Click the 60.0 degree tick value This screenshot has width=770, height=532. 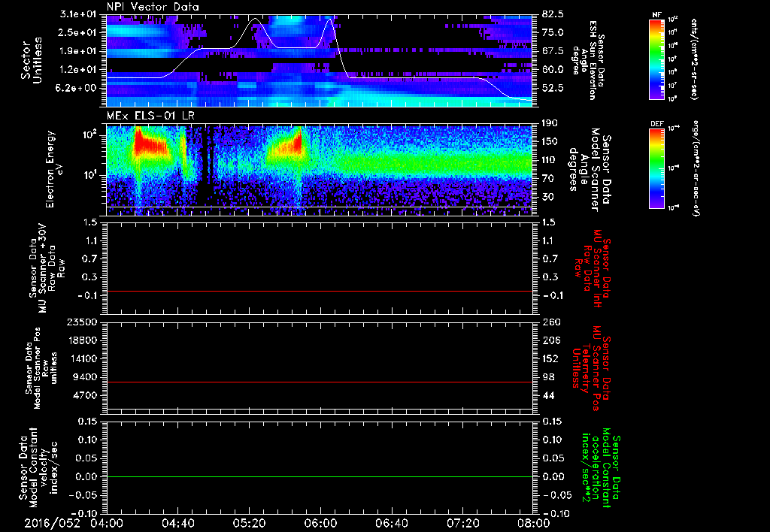pyautogui.click(x=553, y=69)
